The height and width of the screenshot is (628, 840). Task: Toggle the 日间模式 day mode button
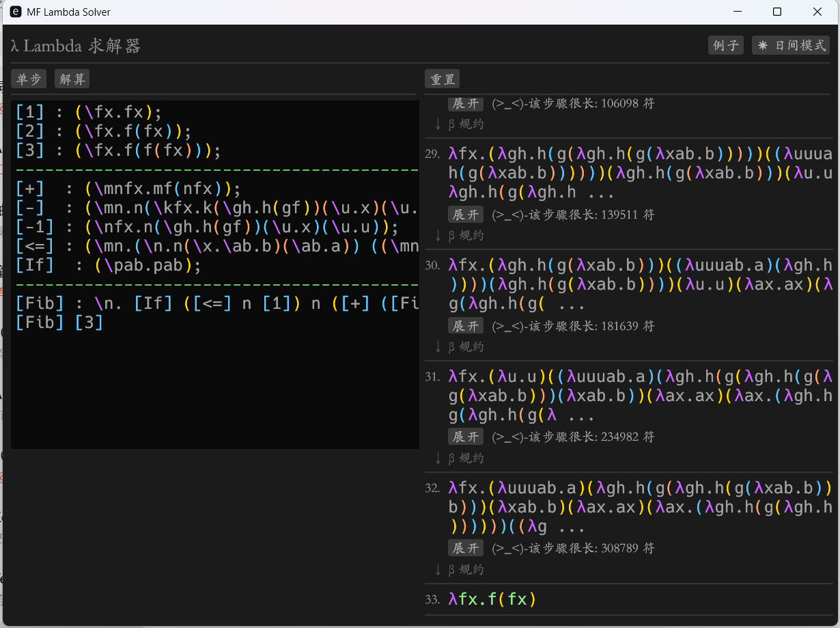point(791,46)
